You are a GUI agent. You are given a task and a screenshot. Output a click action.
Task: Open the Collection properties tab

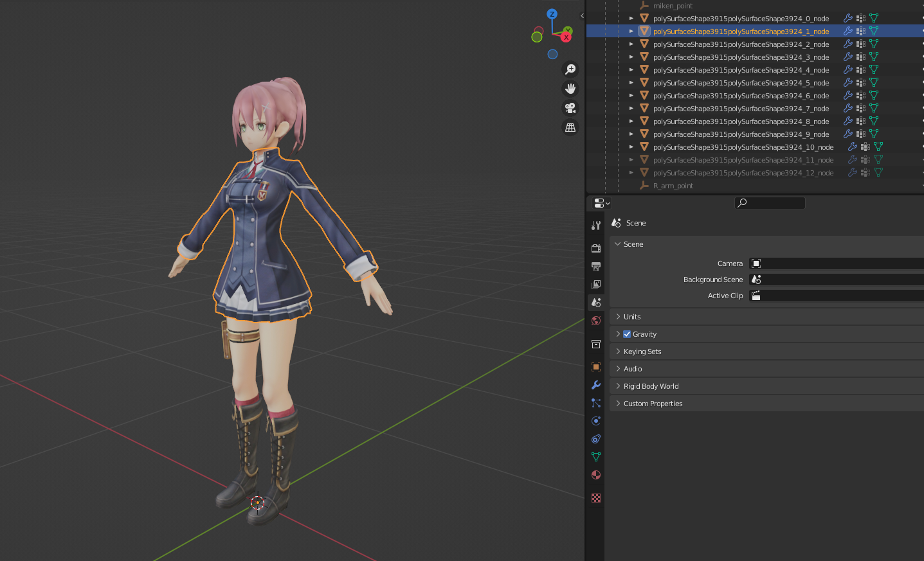596,344
